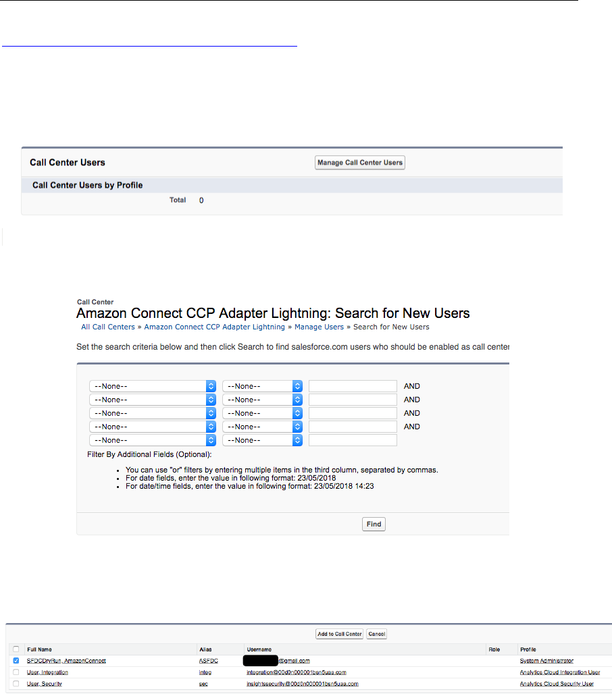Viewport: 612px width, 700px height.
Task: Open integration@ username link
Action: point(296,672)
